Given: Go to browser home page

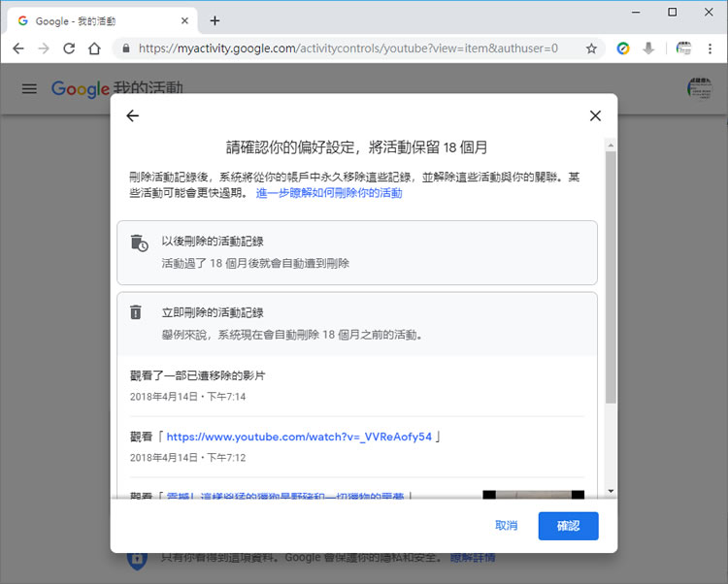Looking at the screenshot, I should [95, 49].
